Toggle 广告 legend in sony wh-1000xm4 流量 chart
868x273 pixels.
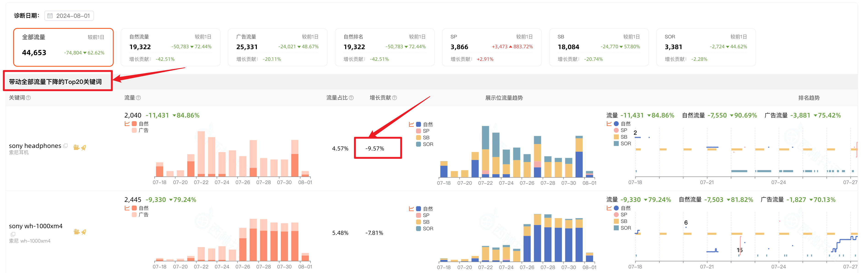[x=140, y=215]
